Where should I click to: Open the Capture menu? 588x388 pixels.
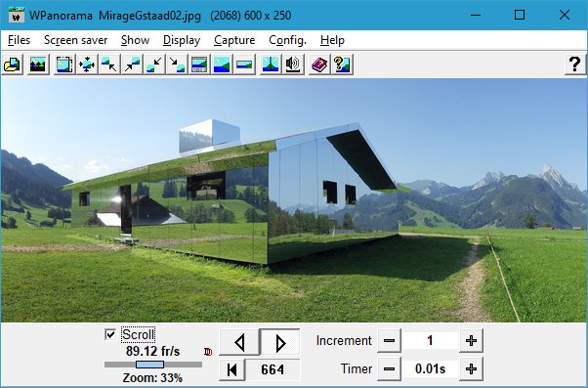tap(234, 40)
